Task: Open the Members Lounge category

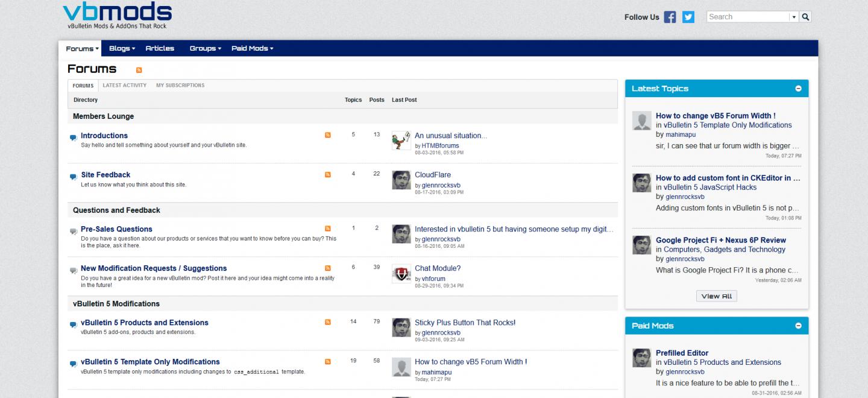Action: (x=104, y=116)
